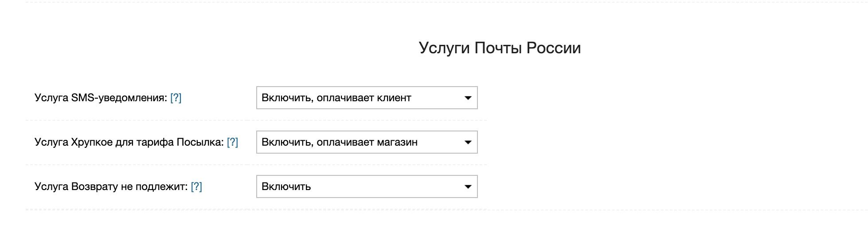Click the 'Услуга Возврату не подлежит:' label
The height and width of the screenshot is (230, 868).
[x=111, y=186]
